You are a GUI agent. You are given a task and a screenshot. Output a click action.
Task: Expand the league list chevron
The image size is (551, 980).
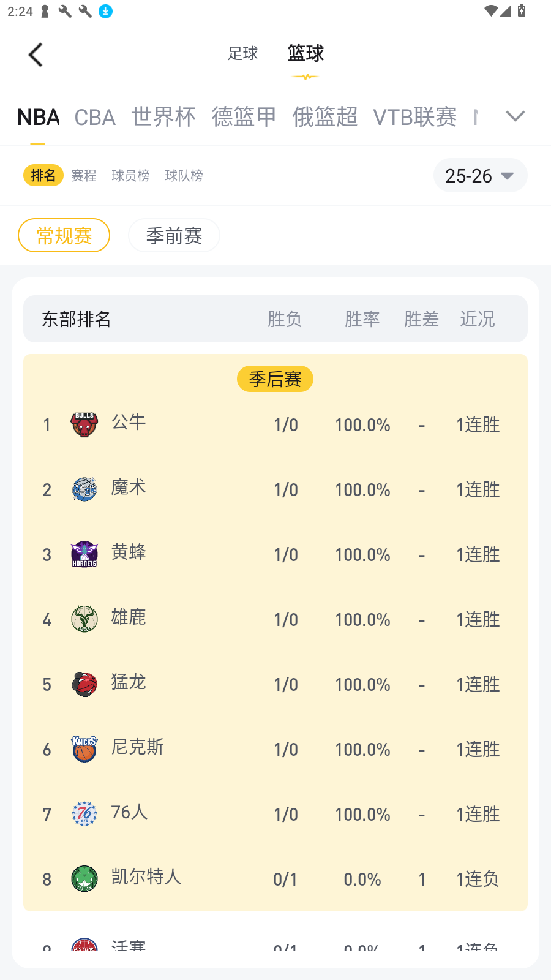[515, 116]
